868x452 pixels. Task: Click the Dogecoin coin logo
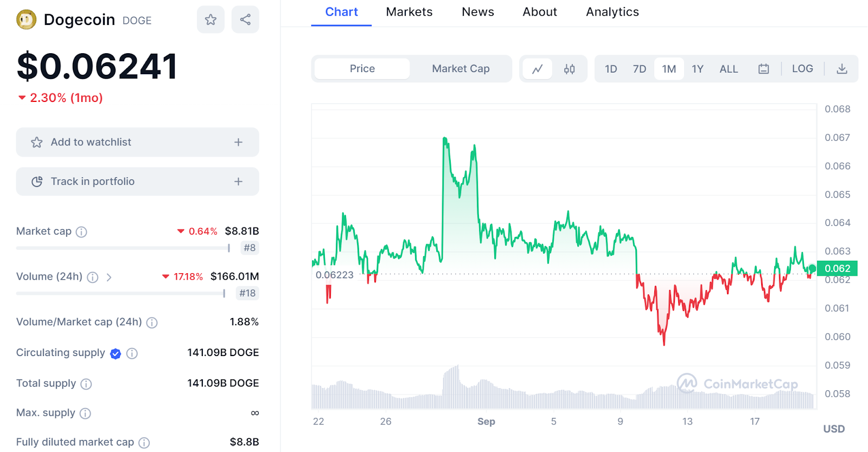(x=26, y=20)
